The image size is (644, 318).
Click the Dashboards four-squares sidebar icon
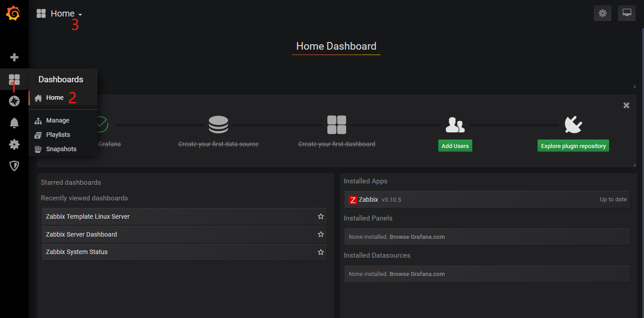click(14, 80)
